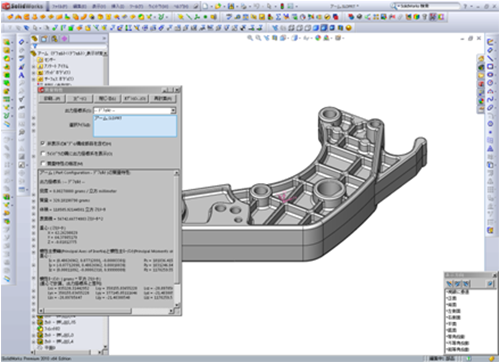This screenshot has width=500, height=363.
Task: Expand the Solid Bodies folder in feature tree
Action: tap(33, 73)
